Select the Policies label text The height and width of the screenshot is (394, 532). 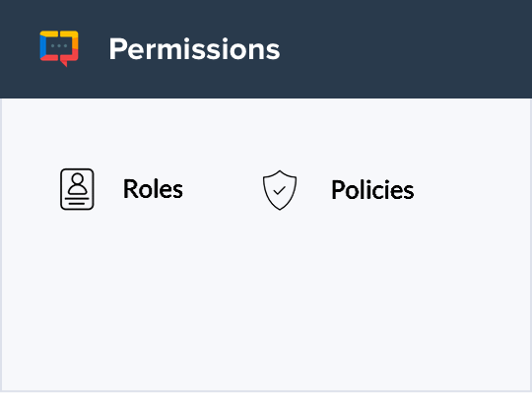click(372, 190)
